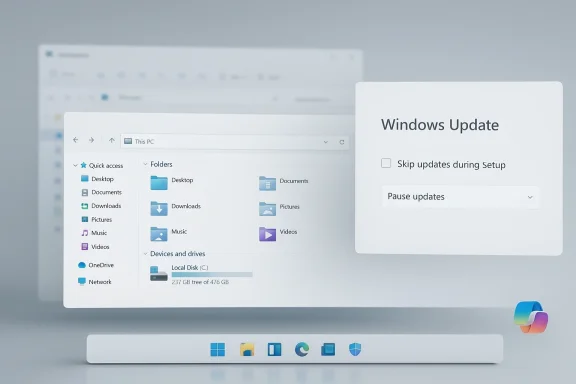Open the Widgets panel taskbar icon
Viewport: 576px width, 384px height.
tap(274, 349)
